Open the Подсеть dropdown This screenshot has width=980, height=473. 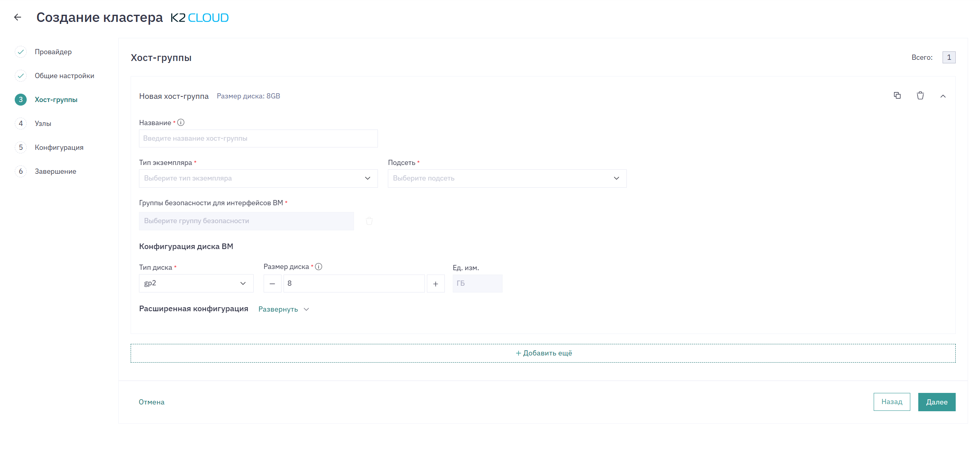(x=507, y=178)
